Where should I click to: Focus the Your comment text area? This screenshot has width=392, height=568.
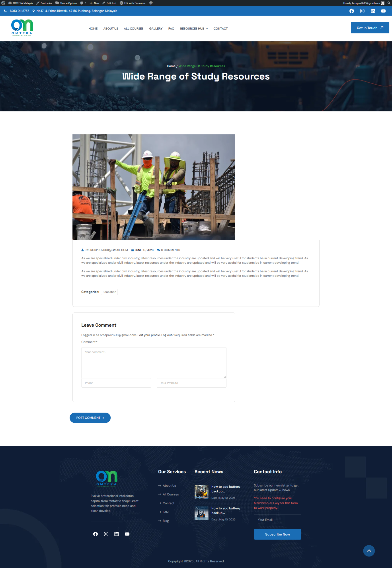[x=154, y=363]
